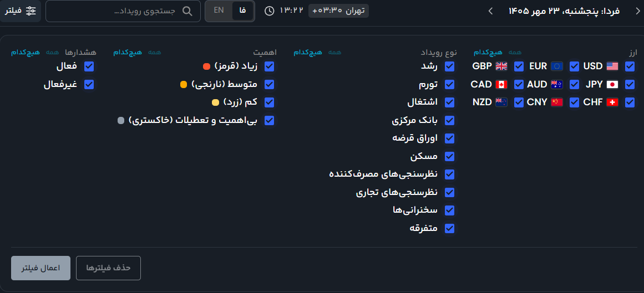The width and height of the screenshot is (644, 293).
Task: Click the CAD Canada flag icon
Action: coord(501,84)
